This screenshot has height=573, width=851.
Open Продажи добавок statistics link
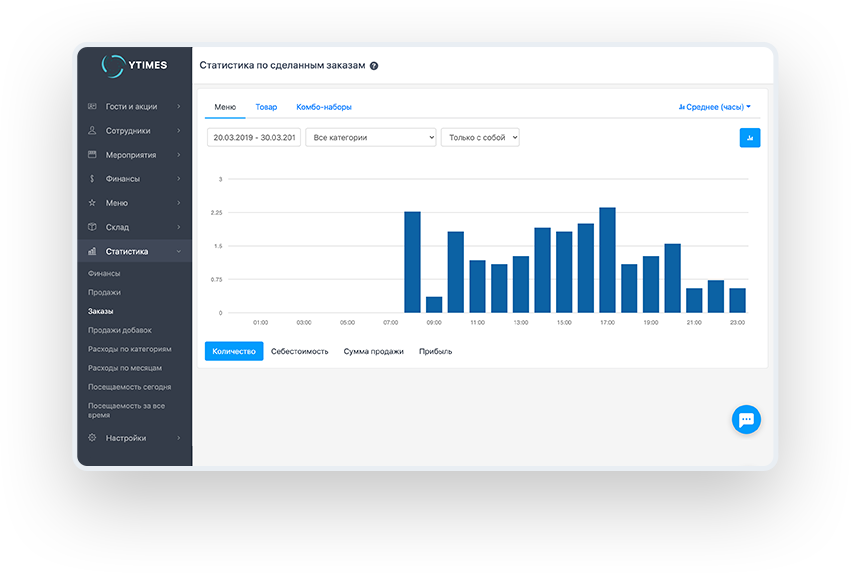120,330
